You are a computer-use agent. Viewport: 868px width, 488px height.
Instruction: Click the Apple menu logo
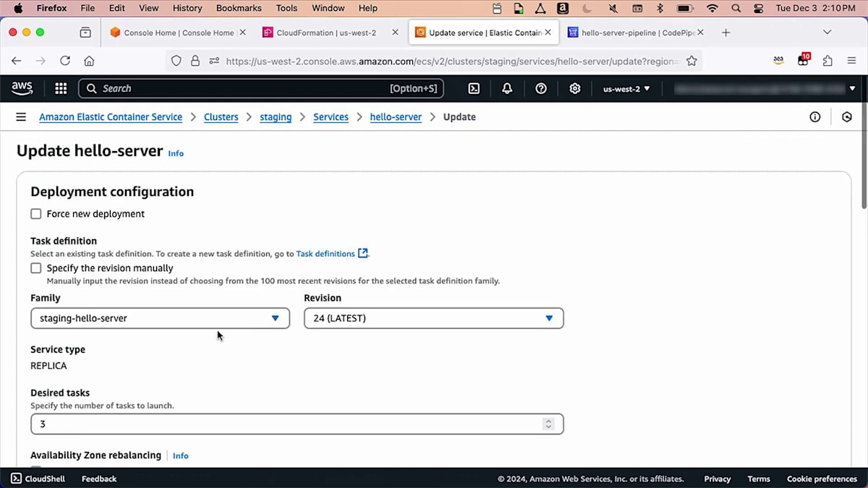(x=18, y=8)
